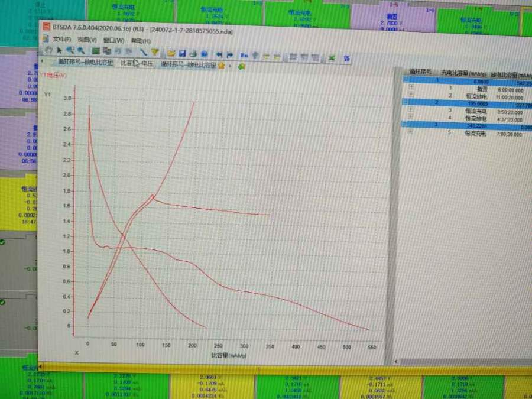This screenshot has height=399, width=532.
Task: Click the Y1 电压(V) axis label
Action: pyautogui.click(x=53, y=76)
